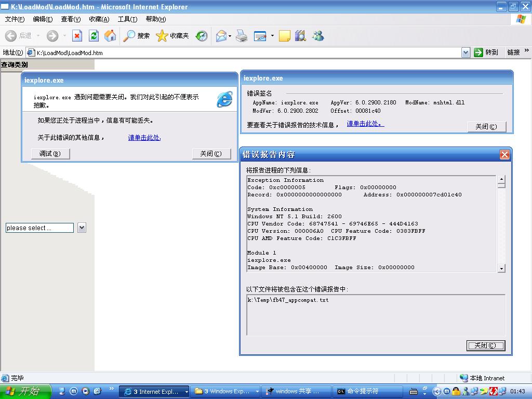This screenshot has width=532, height=399.
Task: Go to the Home page icon
Action: [110, 35]
